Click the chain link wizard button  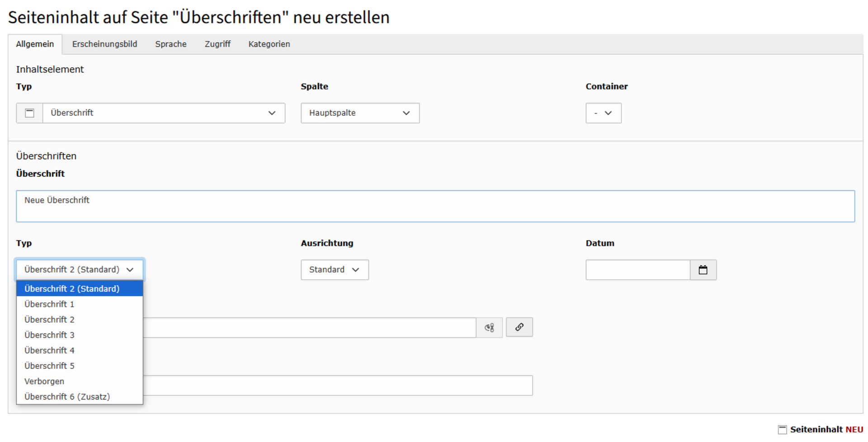pos(519,327)
